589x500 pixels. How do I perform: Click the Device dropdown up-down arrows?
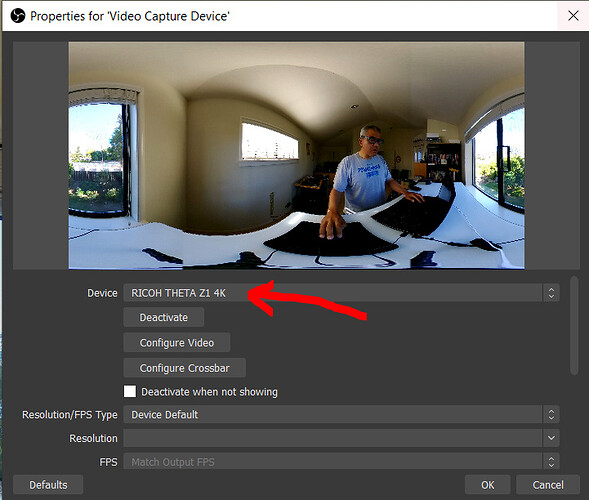point(551,293)
